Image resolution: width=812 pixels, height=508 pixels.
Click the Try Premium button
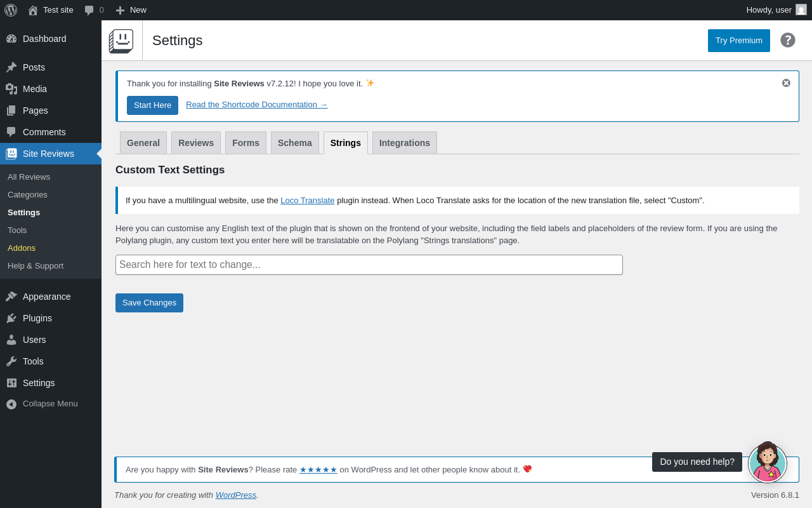(x=739, y=41)
